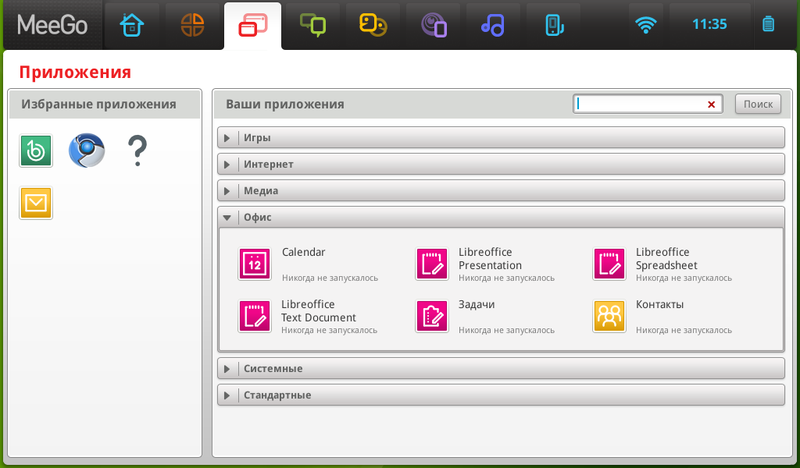Open the Zones panel icon
This screenshot has width=800, height=468.
(192, 24)
